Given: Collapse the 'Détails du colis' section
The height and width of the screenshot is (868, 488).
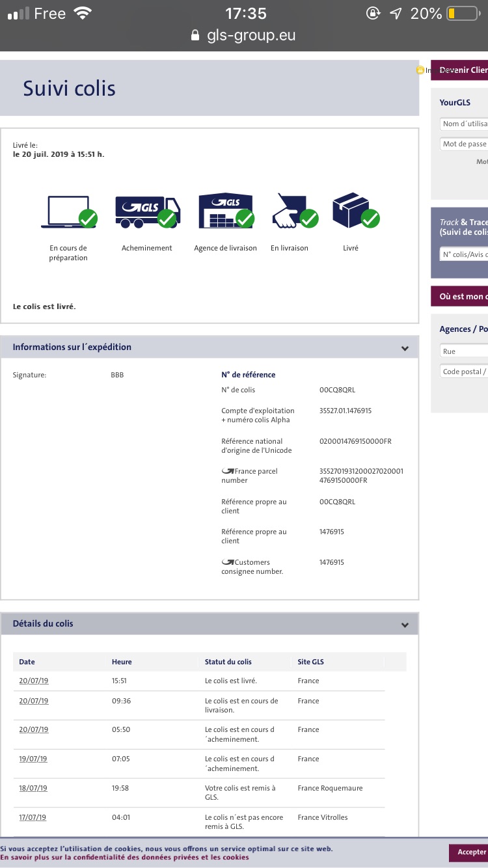Looking at the screenshot, I should (x=405, y=625).
